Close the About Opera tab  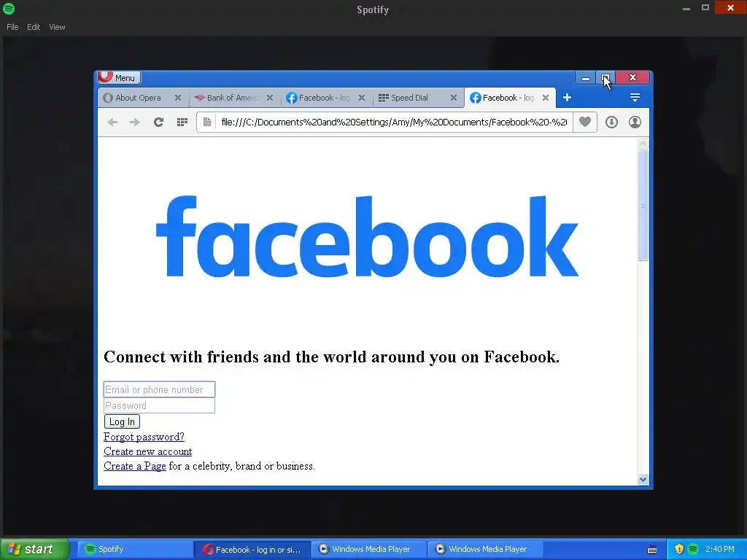178,98
